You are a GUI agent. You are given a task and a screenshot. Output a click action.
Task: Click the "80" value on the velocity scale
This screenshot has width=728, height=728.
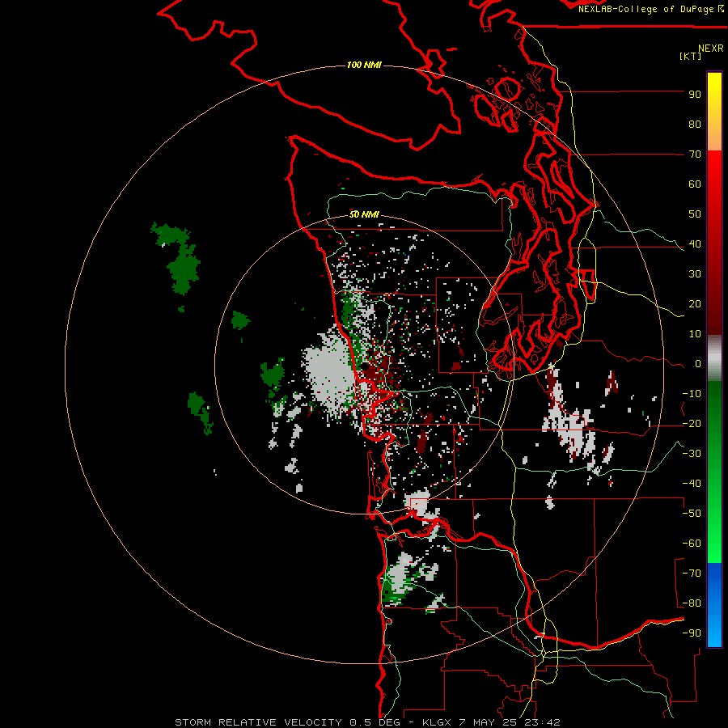[x=695, y=124]
